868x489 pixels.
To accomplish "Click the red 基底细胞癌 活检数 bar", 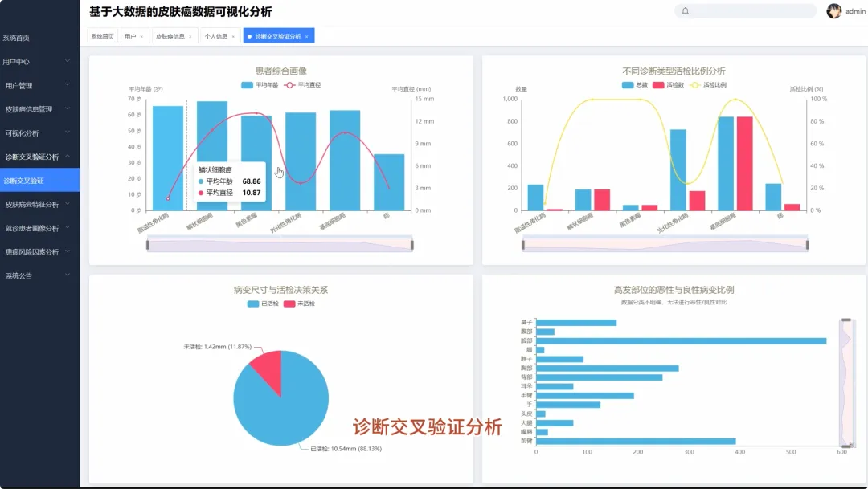I will pos(744,164).
